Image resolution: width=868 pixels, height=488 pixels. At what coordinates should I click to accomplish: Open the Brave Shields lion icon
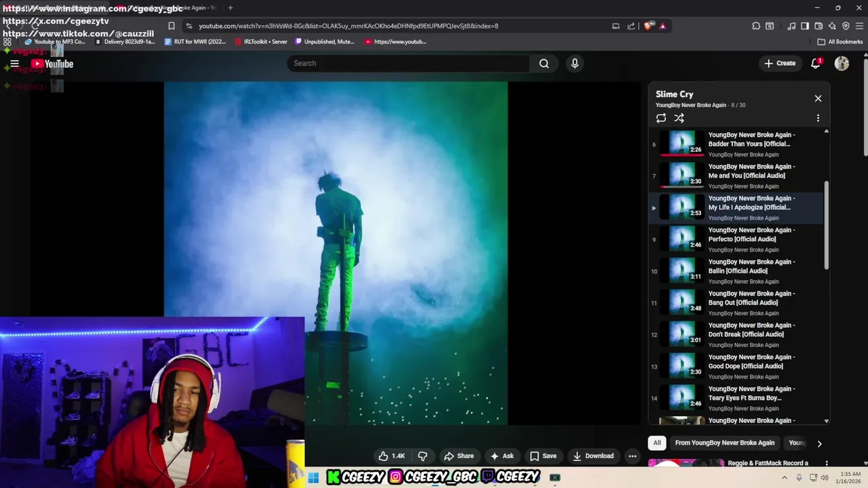pyautogui.click(x=648, y=26)
